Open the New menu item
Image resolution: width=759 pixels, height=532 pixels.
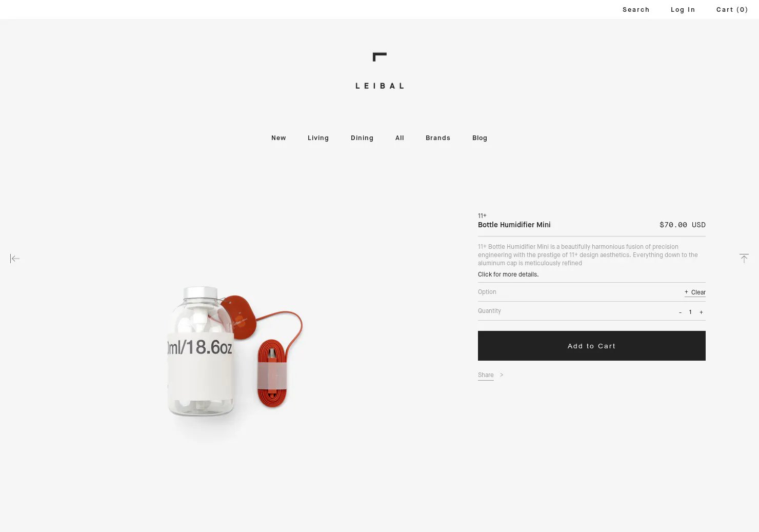(278, 138)
